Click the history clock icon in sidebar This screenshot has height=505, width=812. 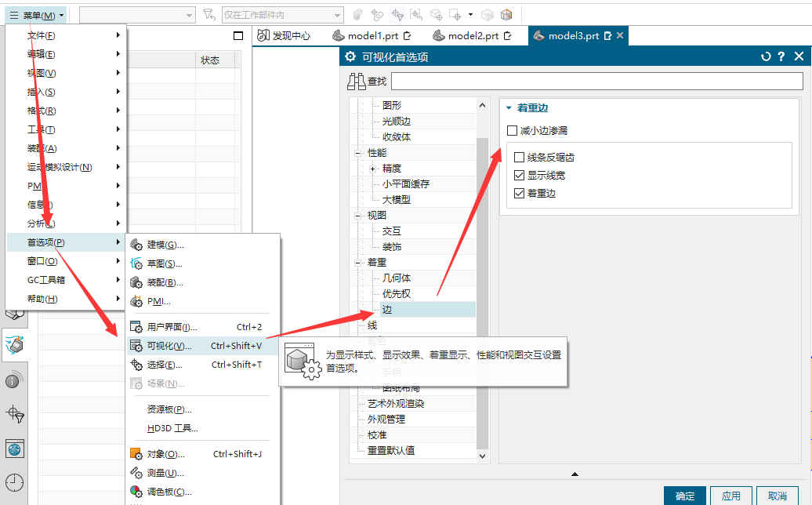[x=14, y=482]
